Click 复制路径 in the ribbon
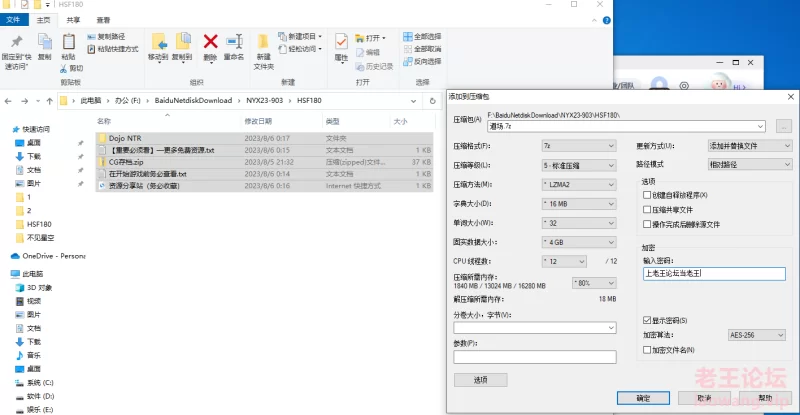Viewport: 800px width, 415px height. click(x=106, y=37)
